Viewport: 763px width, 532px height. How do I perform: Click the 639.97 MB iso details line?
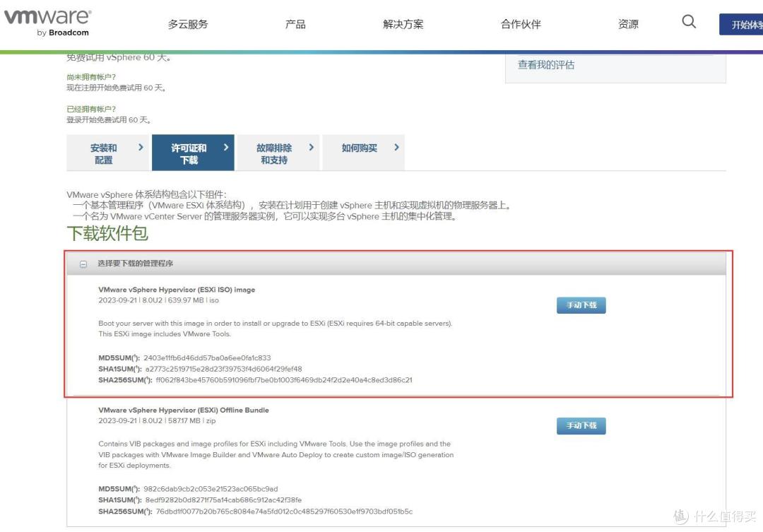point(159,300)
